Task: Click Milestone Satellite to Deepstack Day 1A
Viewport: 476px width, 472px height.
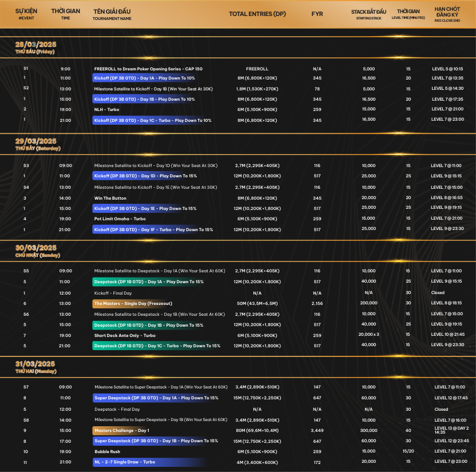Action: point(160,271)
